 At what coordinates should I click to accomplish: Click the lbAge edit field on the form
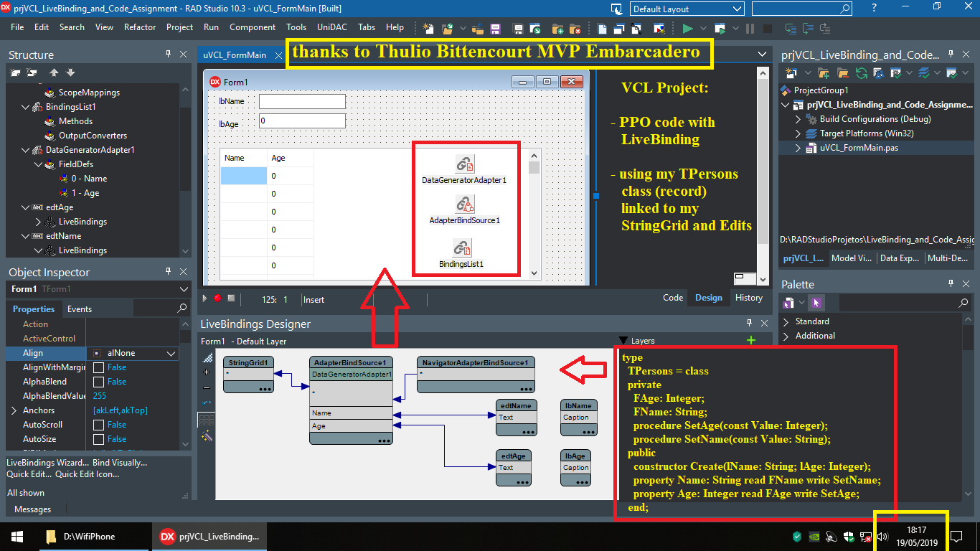(x=302, y=121)
